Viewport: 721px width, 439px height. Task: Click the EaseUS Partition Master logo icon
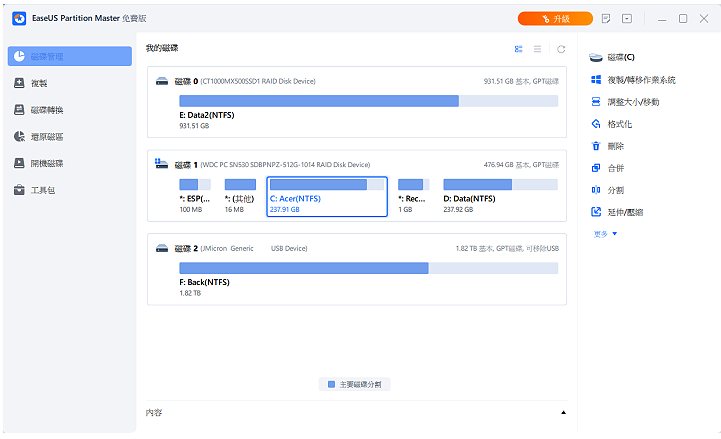19,18
